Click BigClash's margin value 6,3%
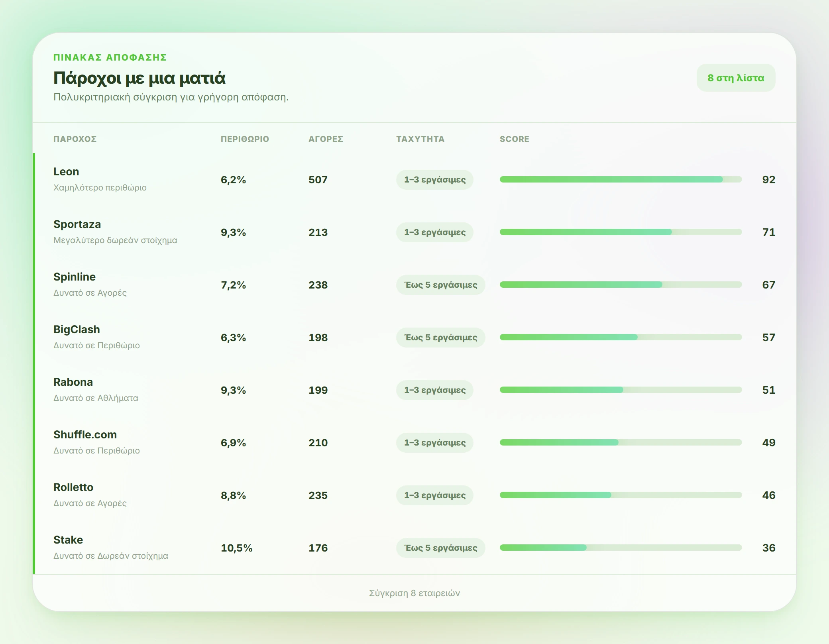 tap(233, 338)
